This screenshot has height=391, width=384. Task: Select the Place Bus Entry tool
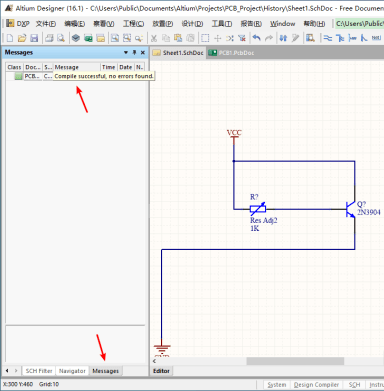tap(364, 38)
